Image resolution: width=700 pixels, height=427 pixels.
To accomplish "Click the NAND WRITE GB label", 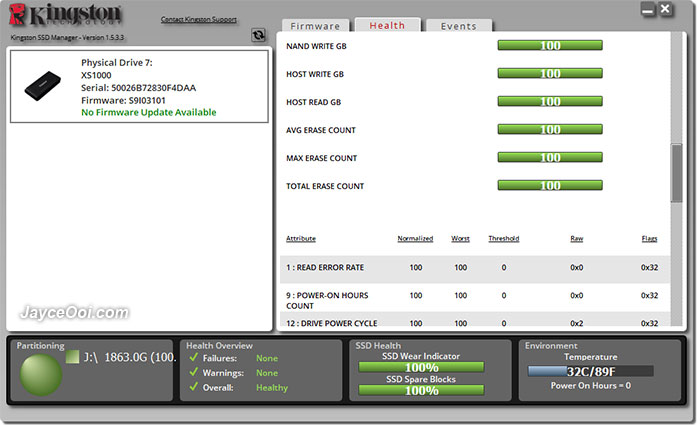I will pyautogui.click(x=316, y=46).
